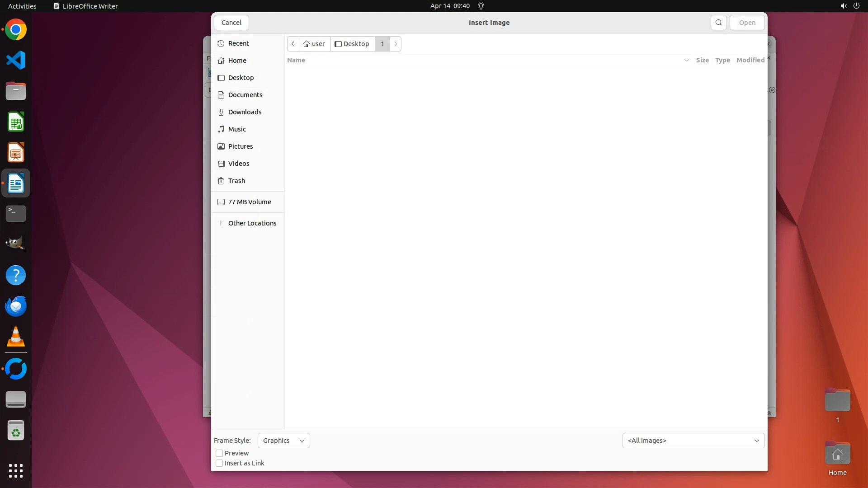Screen dimensions: 868x488
Task: Click the Desktop path bar button
Action: click(352, 44)
